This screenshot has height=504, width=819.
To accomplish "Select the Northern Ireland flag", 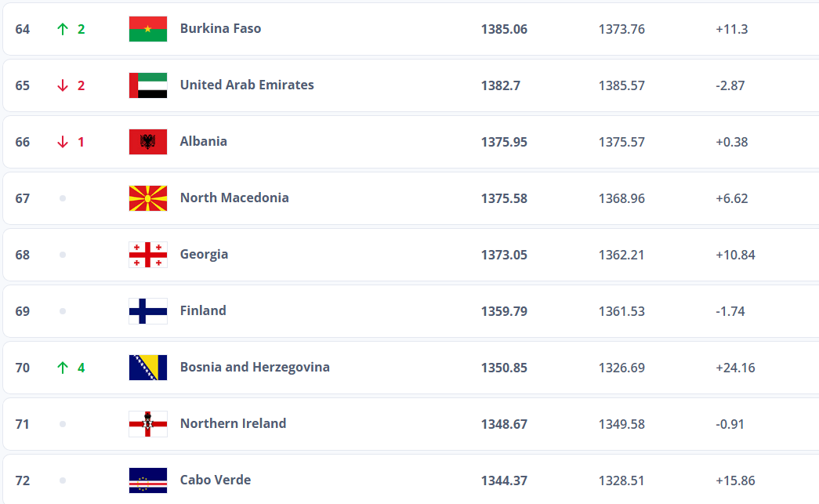I will (x=148, y=424).
